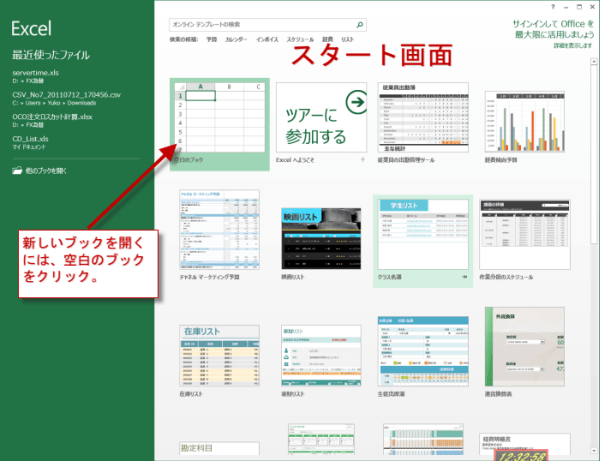
Task: Search suggested keyword インボイス
Action: pos(267,39)
